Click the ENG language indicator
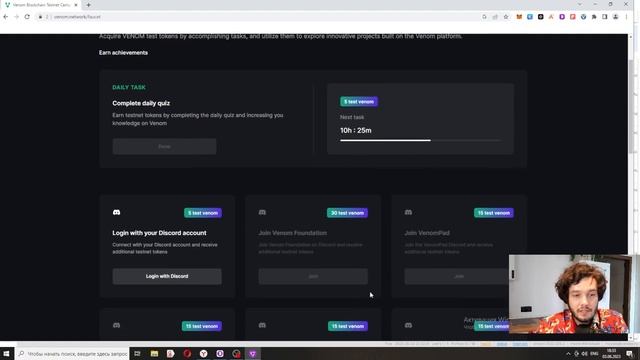This screenshot has width=640, height=360. tap(594, 353)
